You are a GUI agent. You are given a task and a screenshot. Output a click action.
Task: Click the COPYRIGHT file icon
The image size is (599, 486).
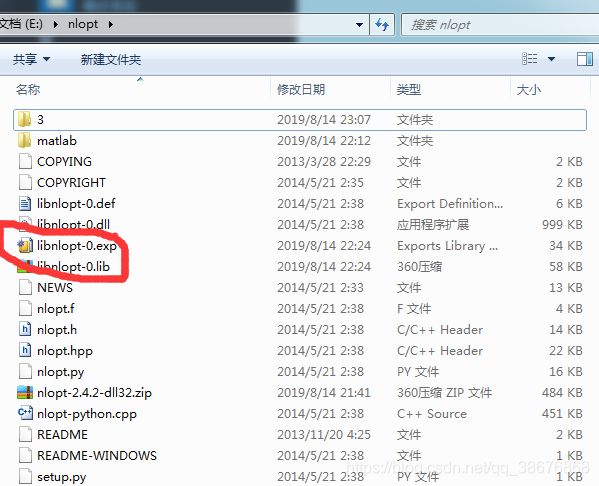[25, 183]
